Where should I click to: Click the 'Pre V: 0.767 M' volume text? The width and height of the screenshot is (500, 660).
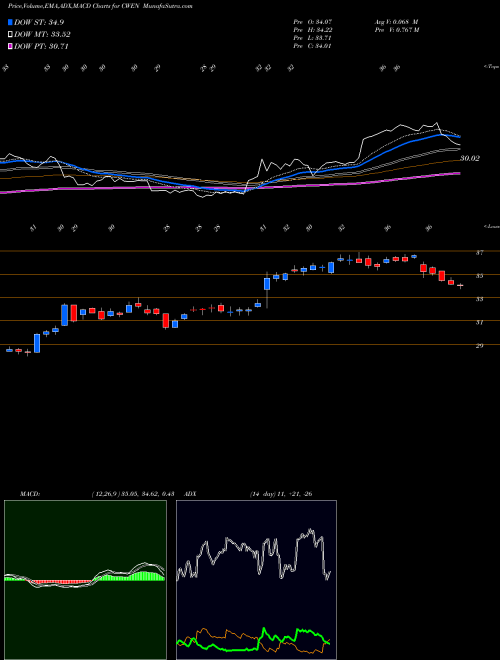pyautogui.click(x=396, y=29)
